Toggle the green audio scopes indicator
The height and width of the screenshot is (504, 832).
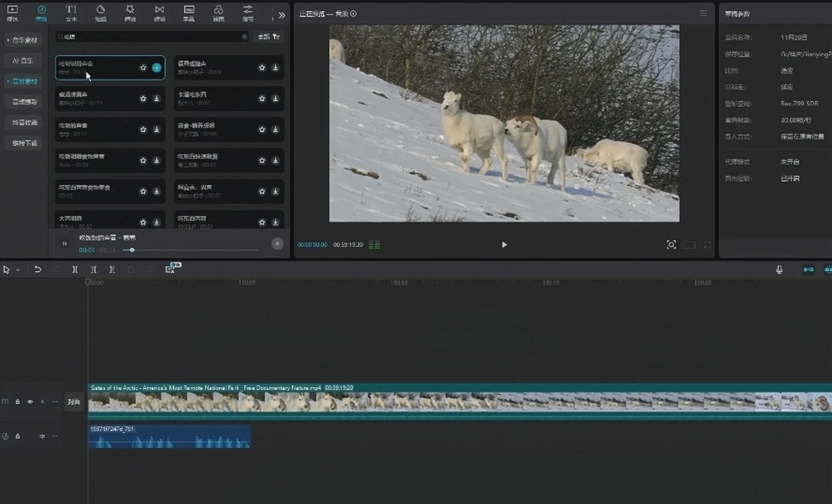(374, 245)
